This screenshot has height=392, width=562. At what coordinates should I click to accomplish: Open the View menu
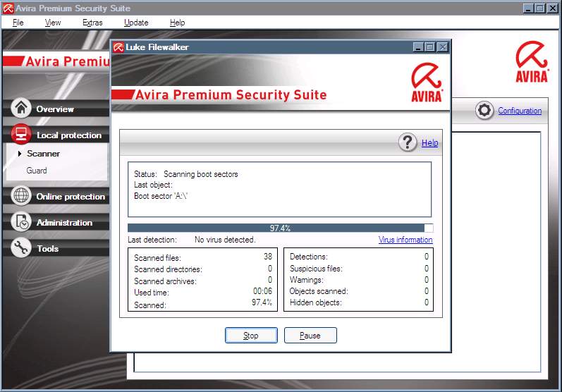tap(53, 23)
